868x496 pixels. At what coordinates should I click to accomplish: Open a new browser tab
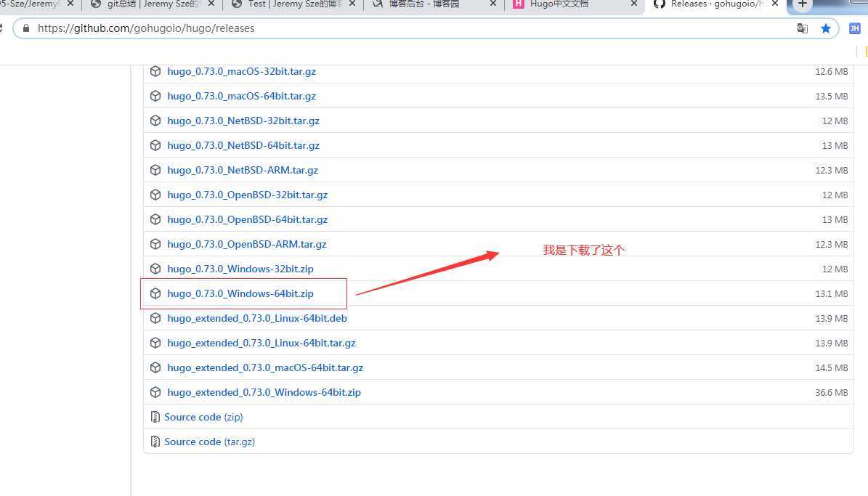(x=802, y=4)
